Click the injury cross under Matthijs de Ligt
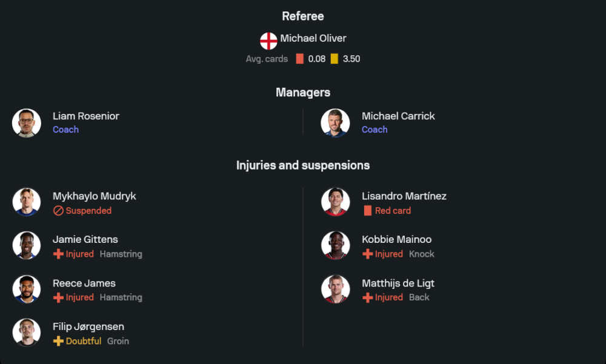Image resolution: width=606 pixels, height=364 pixels. [367, 298]
